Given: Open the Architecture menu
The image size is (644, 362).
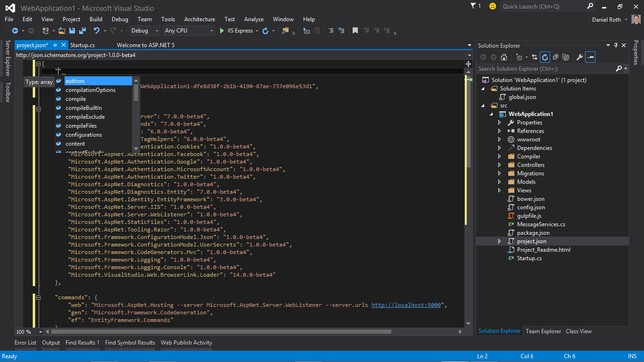Looking at the screenshot, I should [199, 19].
